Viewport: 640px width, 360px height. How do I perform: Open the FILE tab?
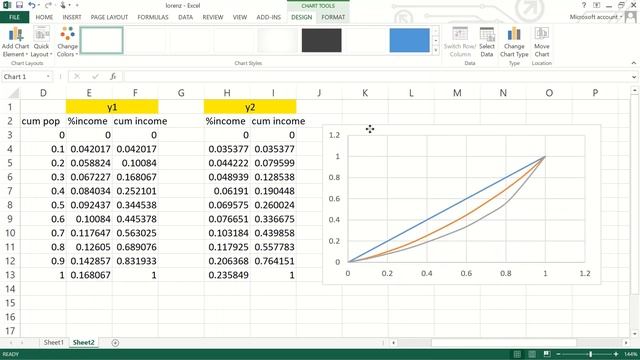[14, 17]
